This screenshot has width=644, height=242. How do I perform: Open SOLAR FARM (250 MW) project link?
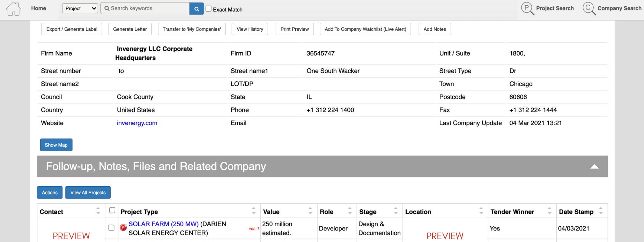click(164, 224)
